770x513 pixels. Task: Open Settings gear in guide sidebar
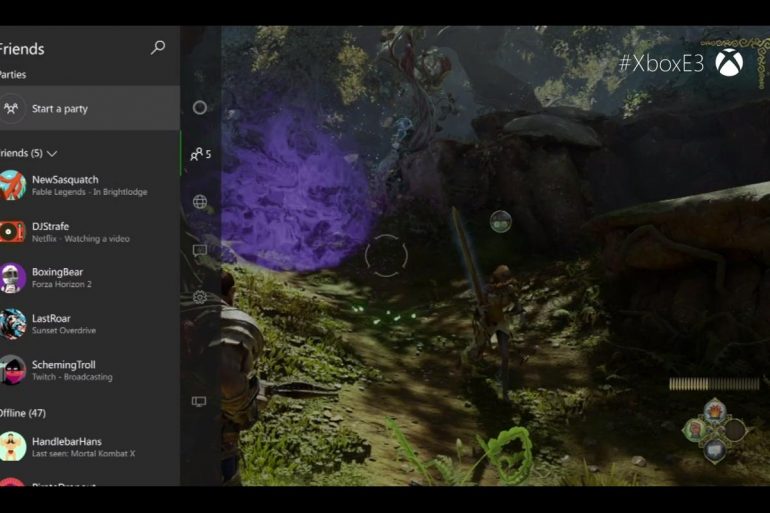tap(200, 297)
